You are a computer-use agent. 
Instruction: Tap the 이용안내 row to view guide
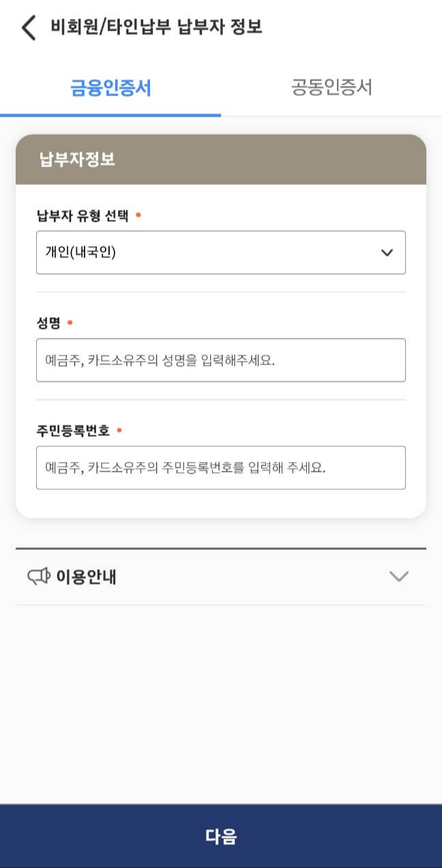point(221,575)
